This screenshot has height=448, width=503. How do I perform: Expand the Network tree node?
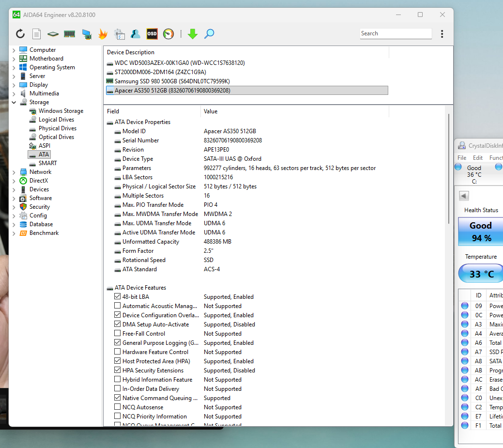click(x=14, y=172)
